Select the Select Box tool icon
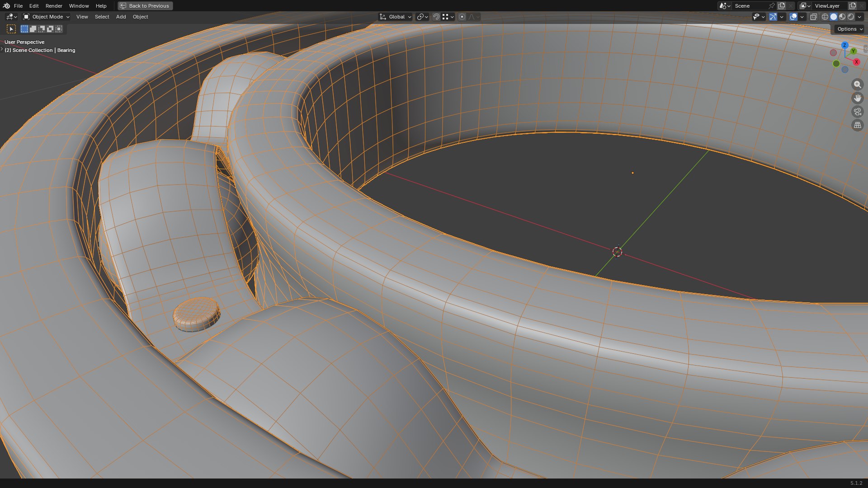 [x=11, y=29]
